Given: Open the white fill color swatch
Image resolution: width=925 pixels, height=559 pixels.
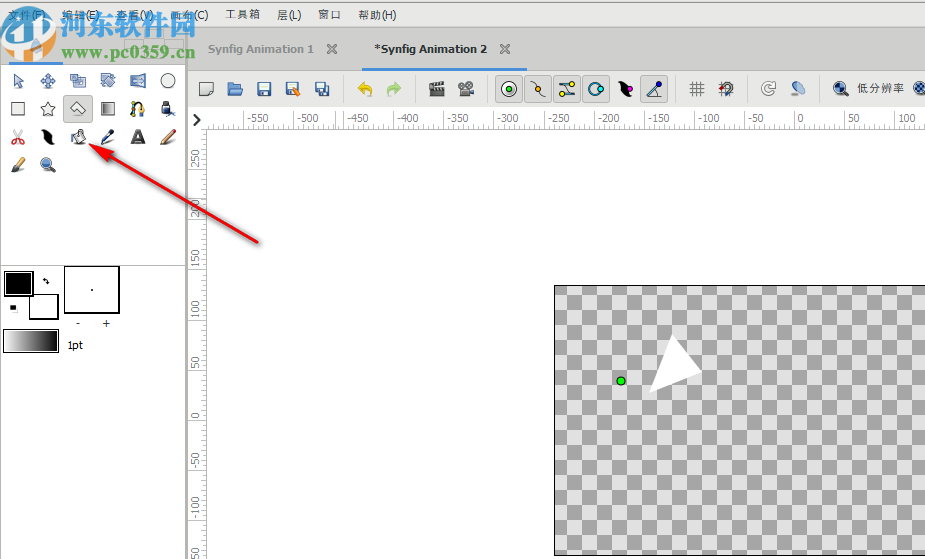Looking at the screenshot, I should [44, 307].
